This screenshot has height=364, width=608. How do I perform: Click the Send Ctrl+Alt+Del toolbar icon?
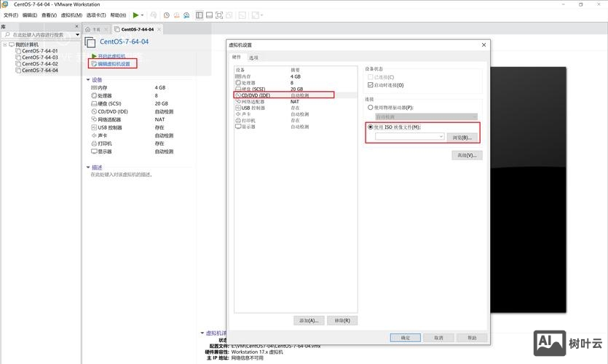click(x=154, y=15)
